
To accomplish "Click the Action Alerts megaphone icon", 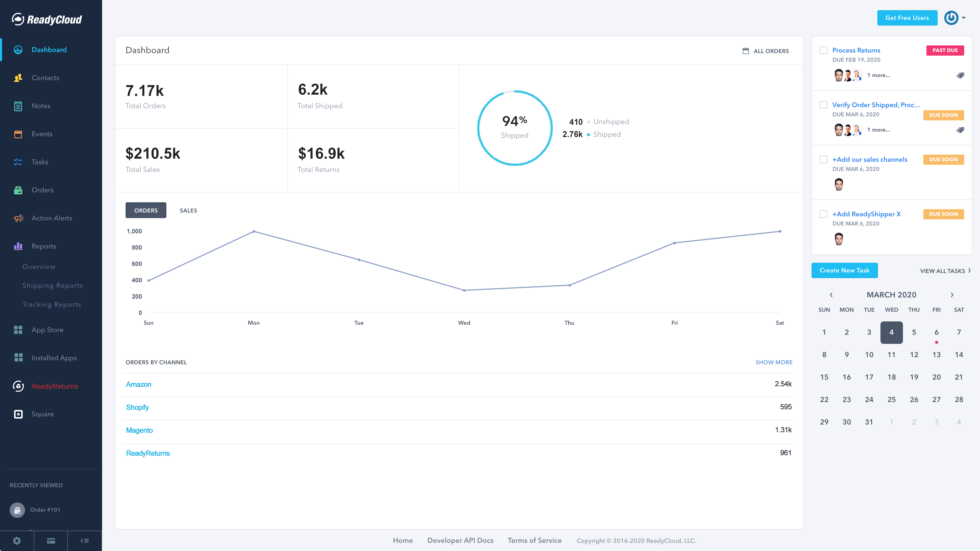I will coord(18,218).
